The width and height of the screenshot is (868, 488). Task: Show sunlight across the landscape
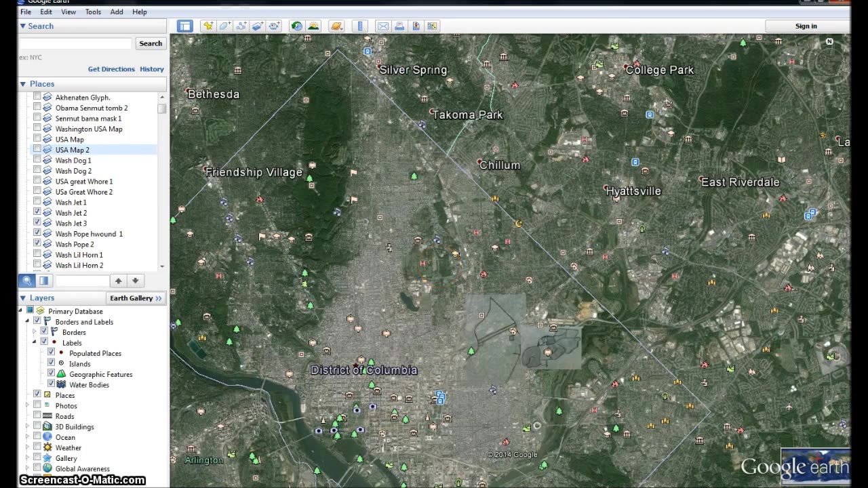[313, 26]
